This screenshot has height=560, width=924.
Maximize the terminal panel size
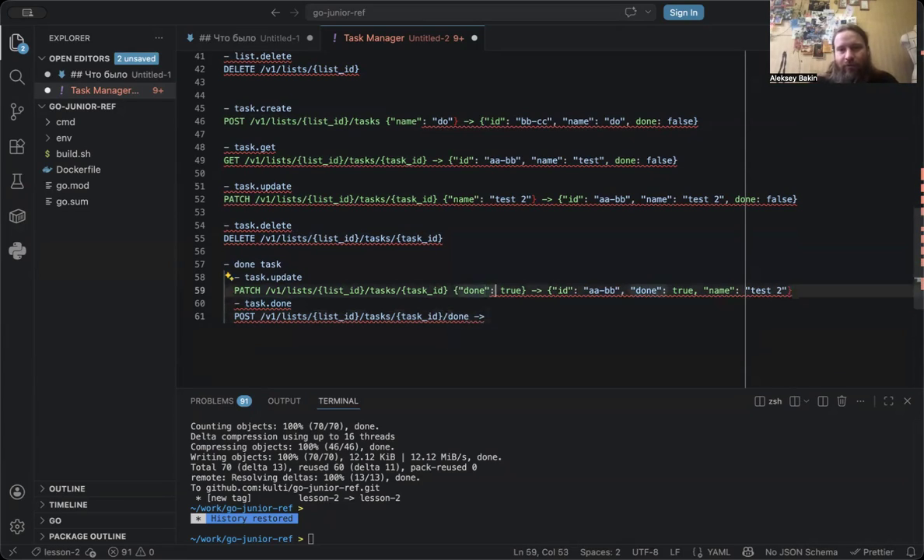[889, 401]
